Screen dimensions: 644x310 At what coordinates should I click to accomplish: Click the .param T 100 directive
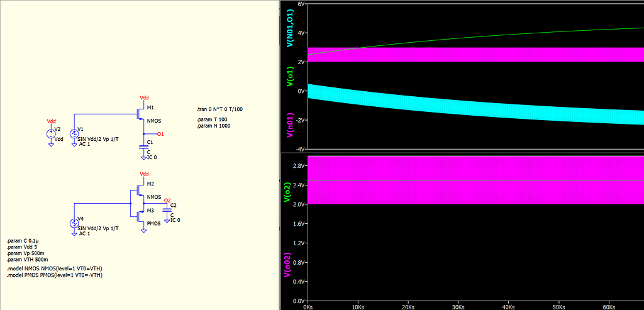pos(211,119)
